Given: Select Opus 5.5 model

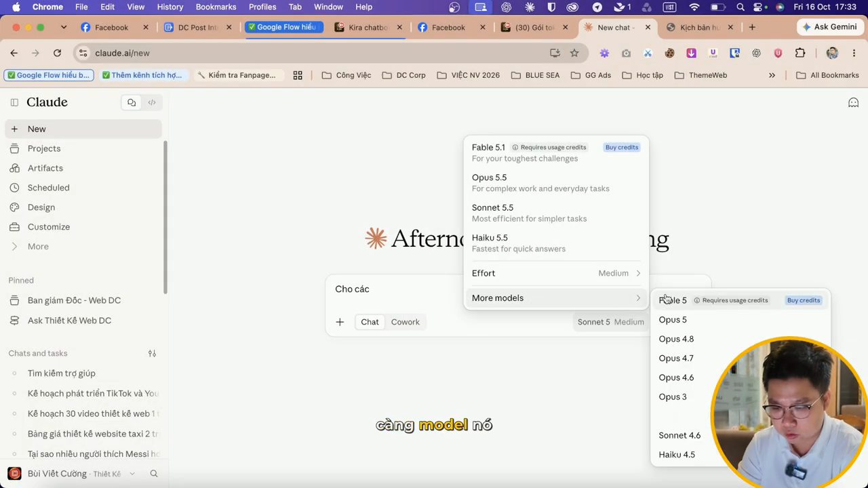Looking at the screenshot, I should (x=556, y=183).
